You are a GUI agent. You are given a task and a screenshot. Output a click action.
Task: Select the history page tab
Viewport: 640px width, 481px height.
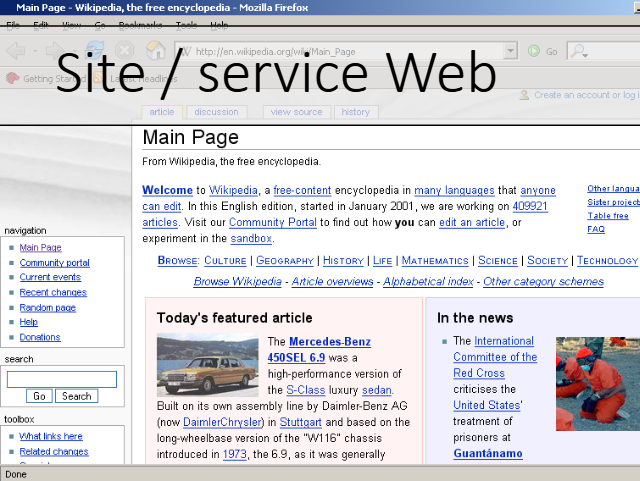pyautogui.click(x=355, y=112)
